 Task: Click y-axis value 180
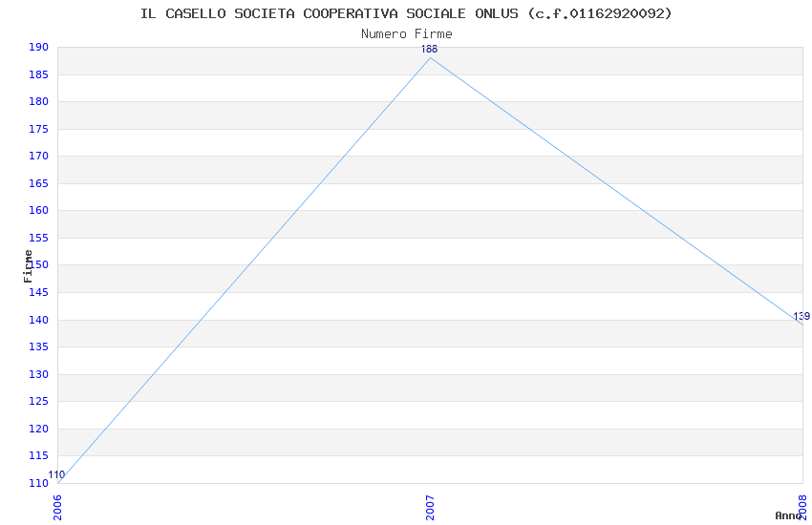[38, 101]
